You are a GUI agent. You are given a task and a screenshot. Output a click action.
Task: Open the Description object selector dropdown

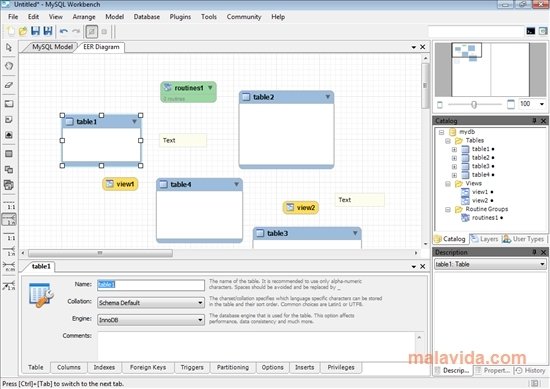(x=490, y=264)
